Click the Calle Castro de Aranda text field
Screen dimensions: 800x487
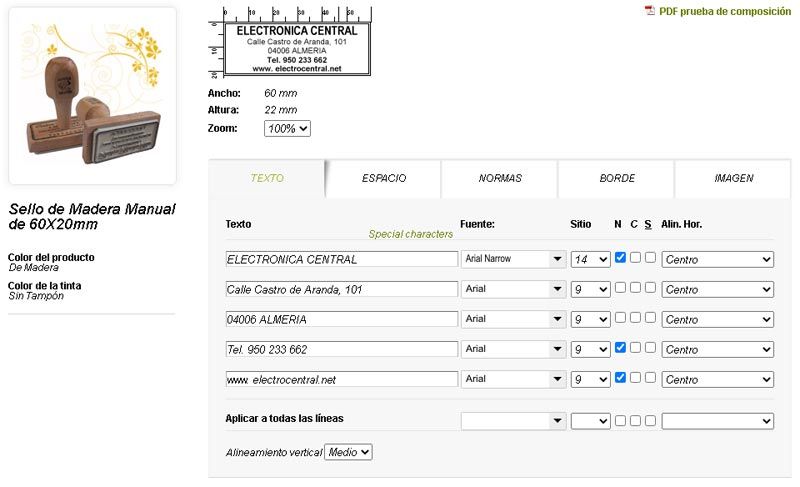341,289
